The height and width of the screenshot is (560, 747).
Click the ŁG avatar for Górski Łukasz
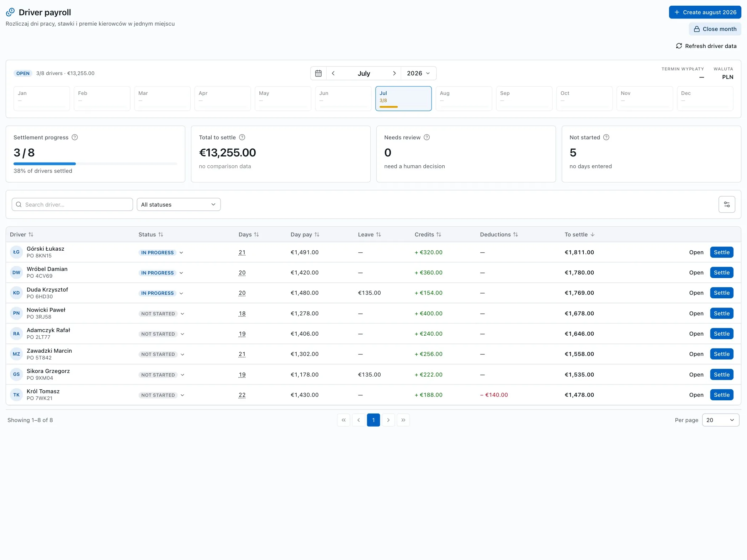(16, 252)
